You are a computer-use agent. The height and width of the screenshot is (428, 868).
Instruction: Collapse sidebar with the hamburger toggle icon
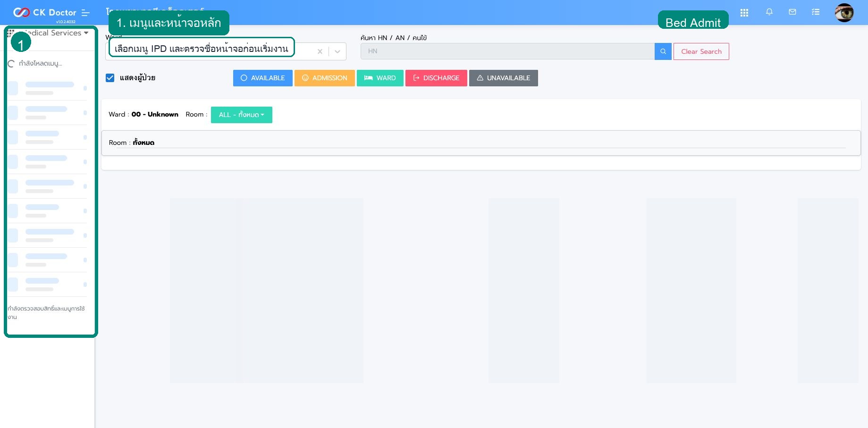pos(85,13)
